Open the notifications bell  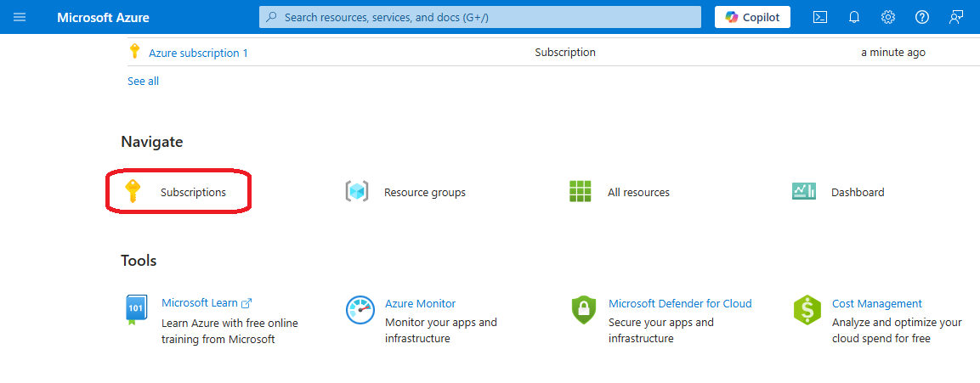854,17
